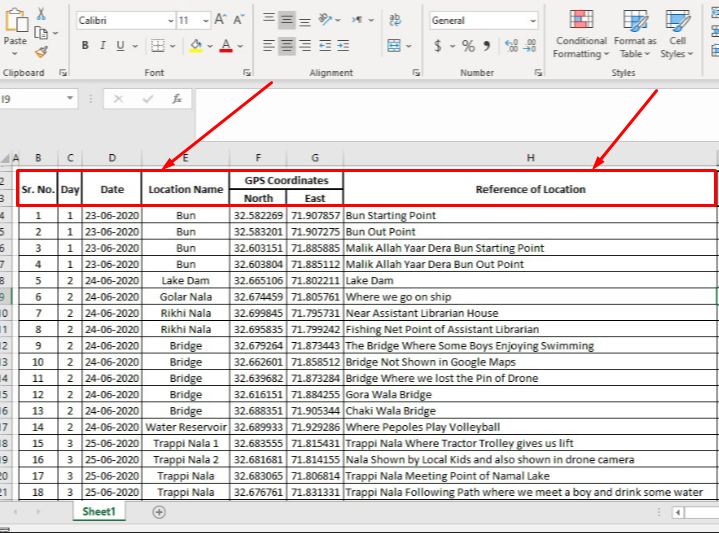Toggle Bold formatting
719x533 pixels.
[85, 45]
